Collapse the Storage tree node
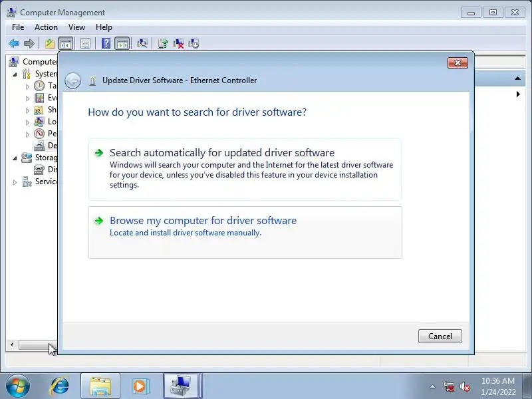 (15, 158)
